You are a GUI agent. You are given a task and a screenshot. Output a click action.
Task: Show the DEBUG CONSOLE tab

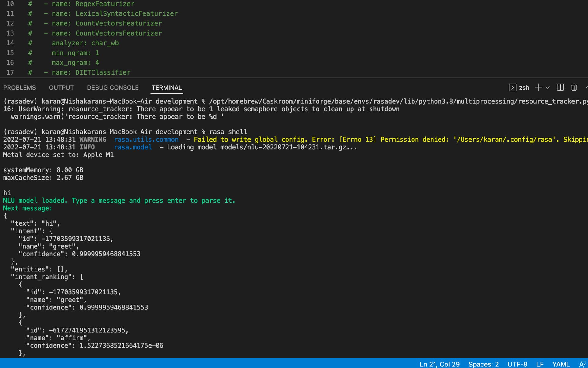click(x=113, y=88)
